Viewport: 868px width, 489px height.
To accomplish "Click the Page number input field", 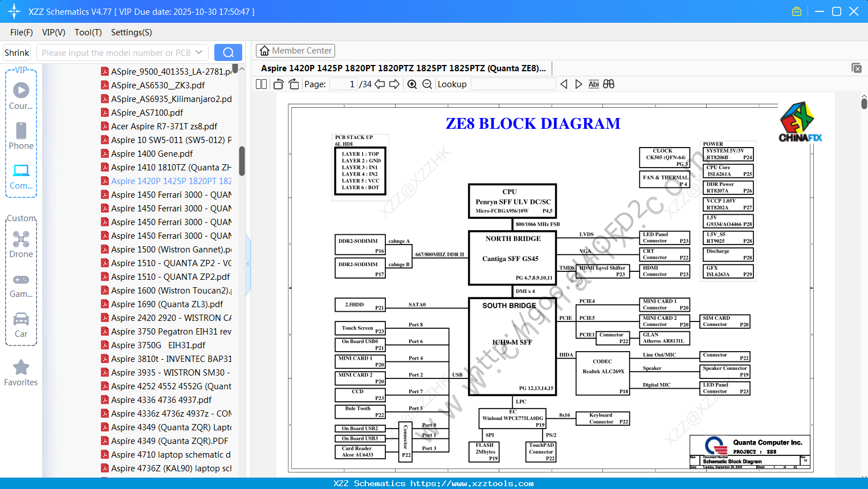I will [x=343, y=84].
